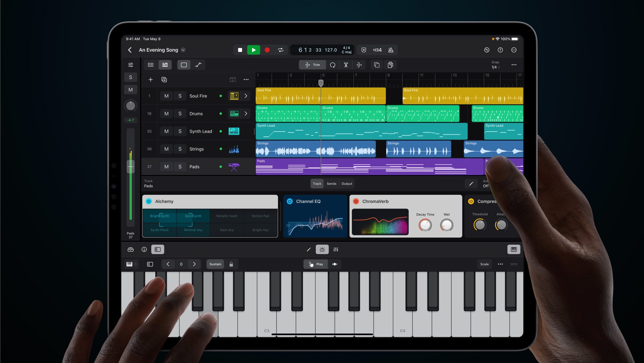The width and height of the screenshot is (644, 363).
Task: Toggle cycle loop mode
Action: pyautogui.click(x=281, y=50)
